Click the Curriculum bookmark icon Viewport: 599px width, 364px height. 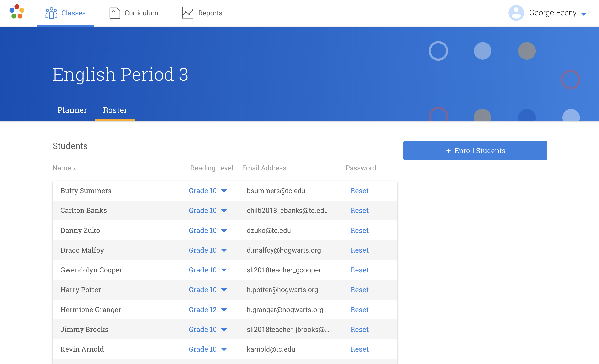pos(115,13)
